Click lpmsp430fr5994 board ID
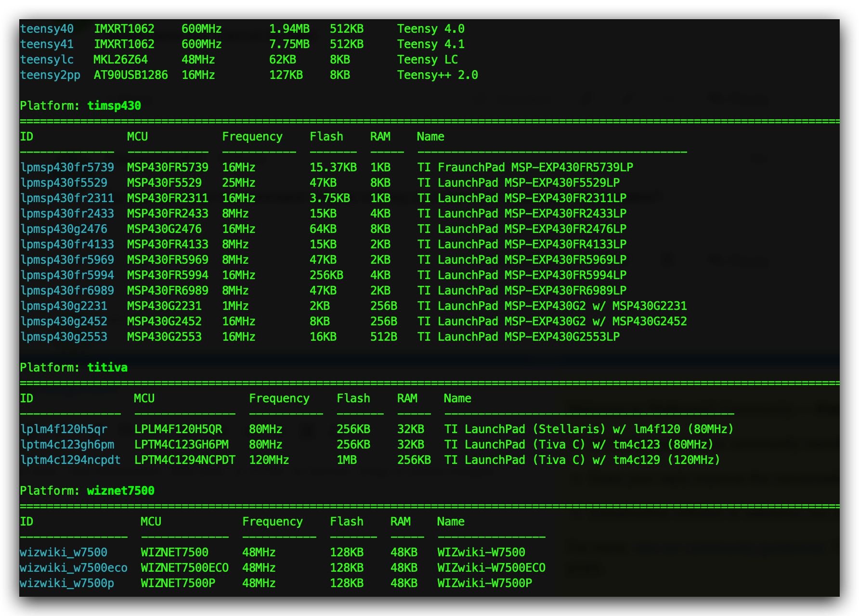Viewport: 859px width, 616px height. coord(67,275)
